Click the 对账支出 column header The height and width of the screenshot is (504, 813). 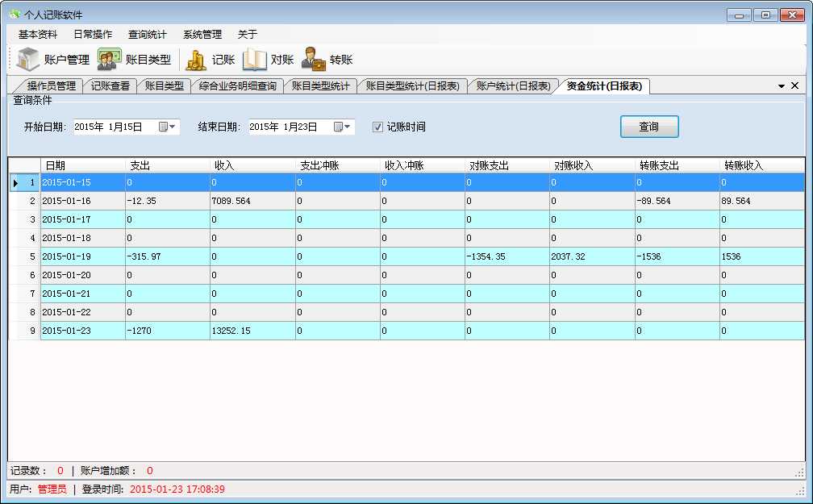tap(507, 165)
